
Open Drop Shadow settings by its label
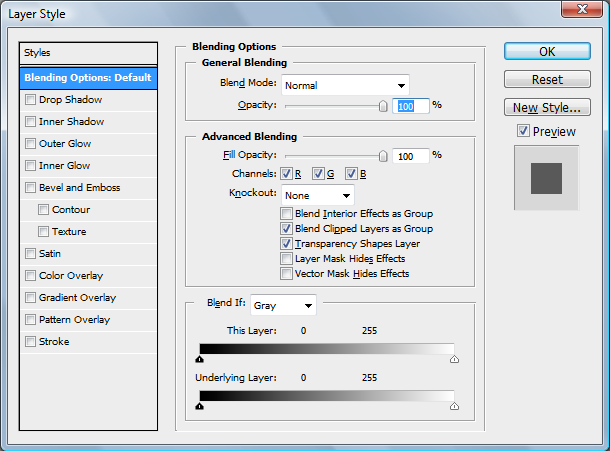[70, 100]
